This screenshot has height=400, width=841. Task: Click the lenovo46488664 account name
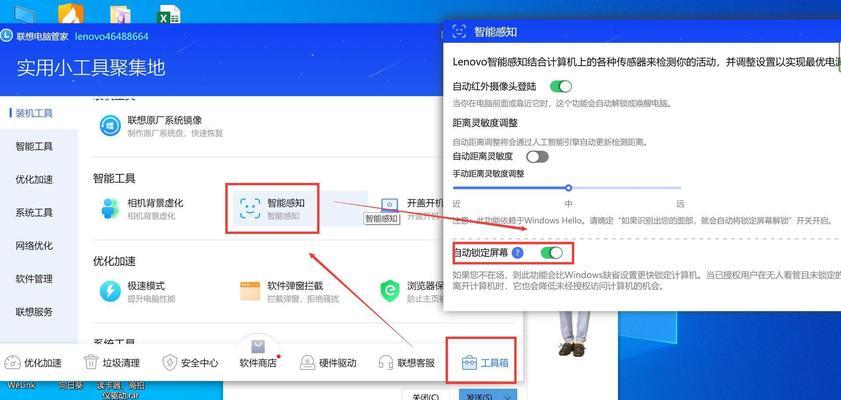point(112,36)
